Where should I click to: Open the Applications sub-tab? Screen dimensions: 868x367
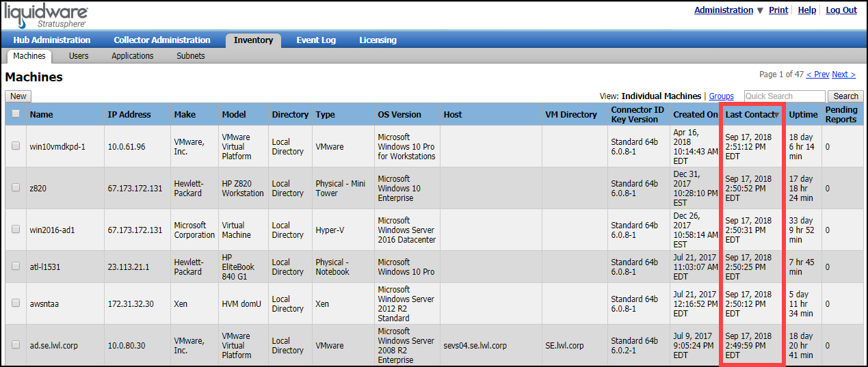point(133,56)
